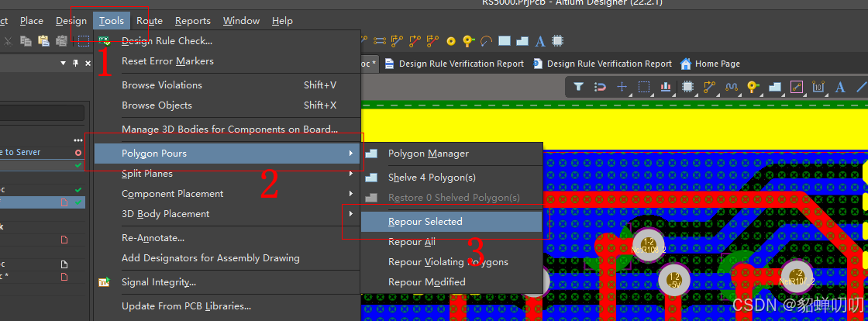Click the Paste Special icon
The width and height of the screenshot is (868, 321).
point(61,40)
